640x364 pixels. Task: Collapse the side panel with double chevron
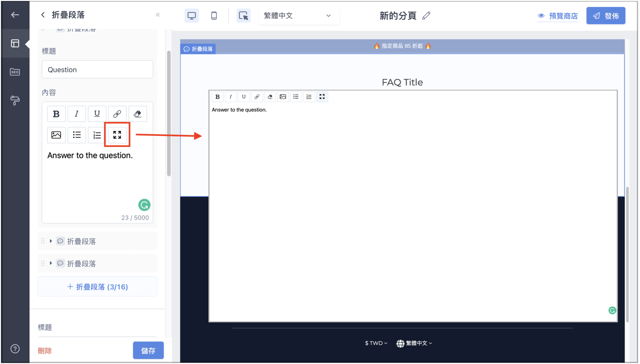158,15
